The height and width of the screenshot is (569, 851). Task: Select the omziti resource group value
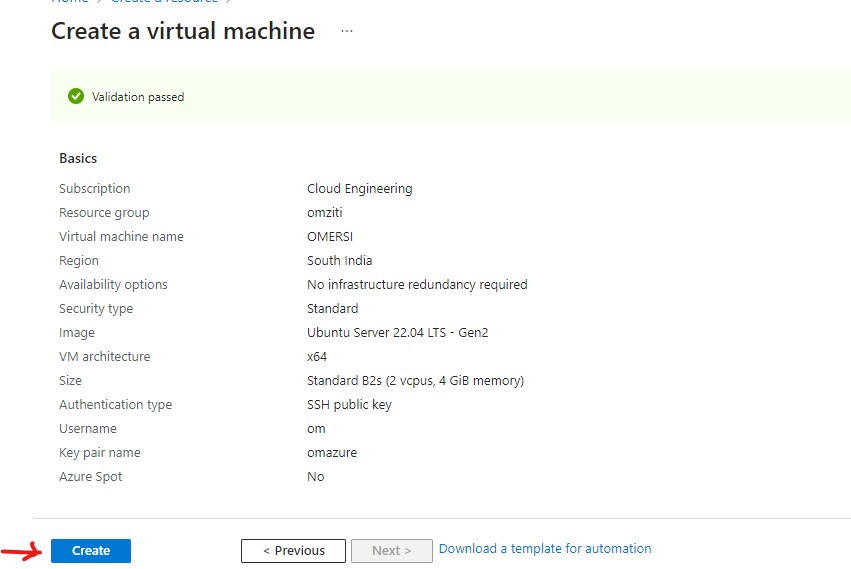pyautogui.click(x=325, y=213)
